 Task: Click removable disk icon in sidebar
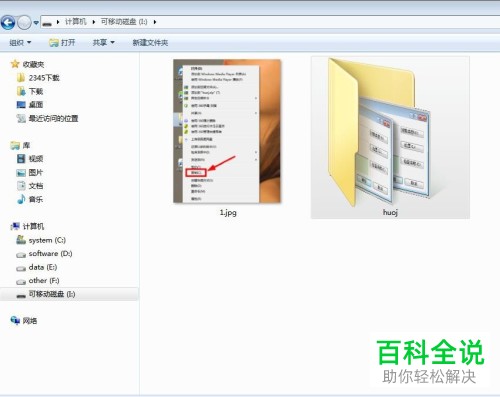[21, 295]
